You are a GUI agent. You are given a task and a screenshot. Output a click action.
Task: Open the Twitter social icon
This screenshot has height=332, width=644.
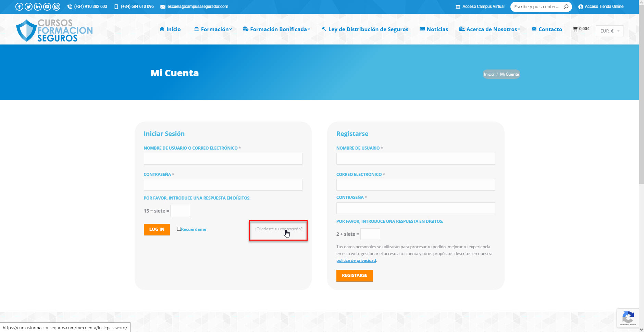pos(28,7)
